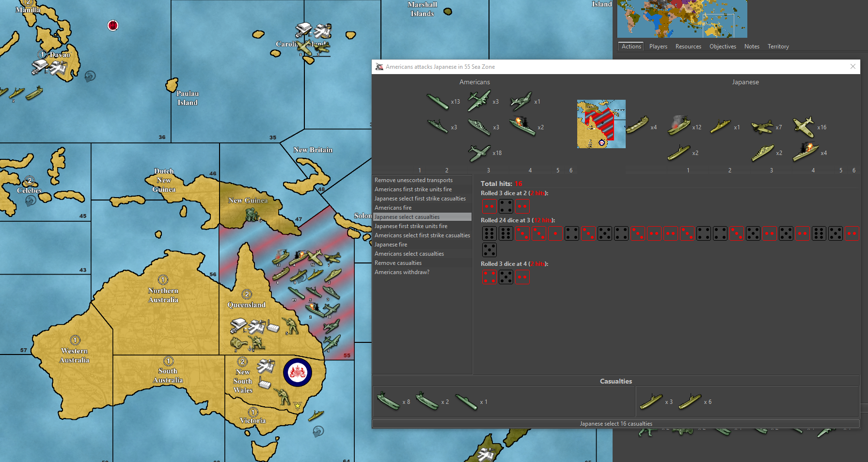
Task: Click the convoy marker in sea zone 45
Action: [31, 201]
